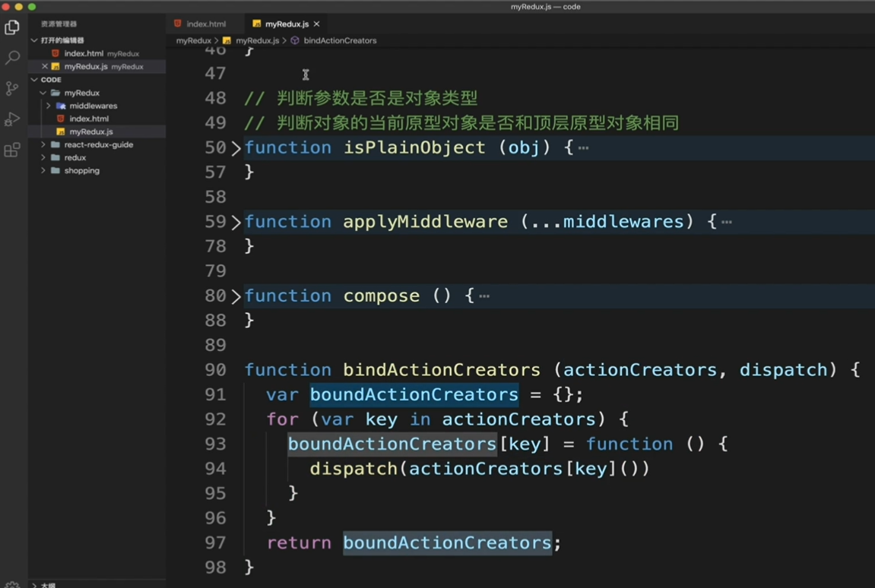
Task: Click boundActionCreators on line 91
Action: (x=414, y=394)
